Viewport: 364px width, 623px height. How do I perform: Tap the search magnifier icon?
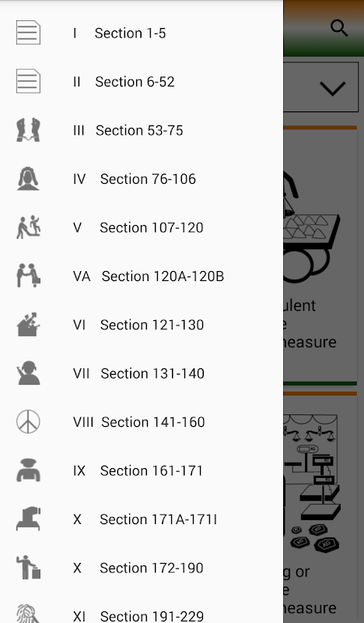pyautogui.click(x=339, y=28)
